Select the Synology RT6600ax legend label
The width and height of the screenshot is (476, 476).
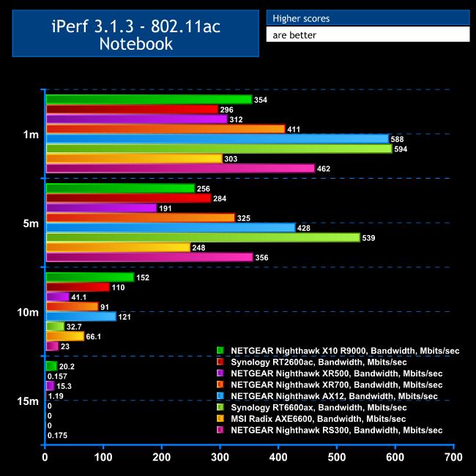pos(319,407)
